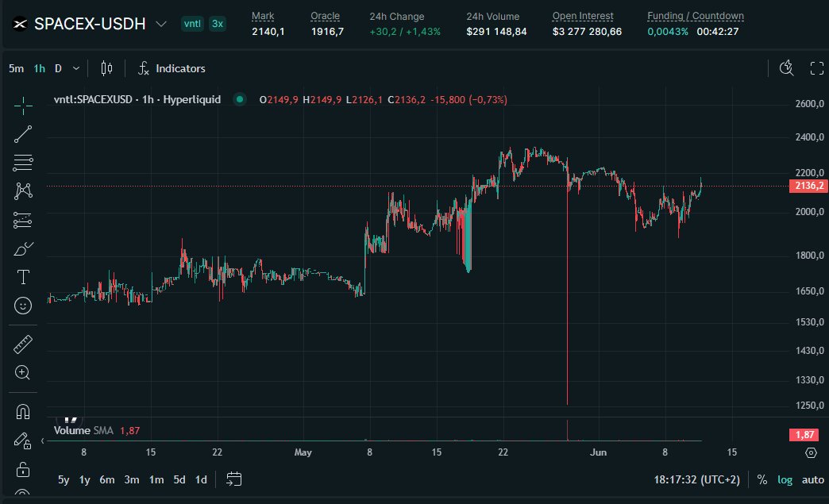Toggle stay in drawing mode
The width and height of the screenshot is (829, 504).
coord(23,440)
